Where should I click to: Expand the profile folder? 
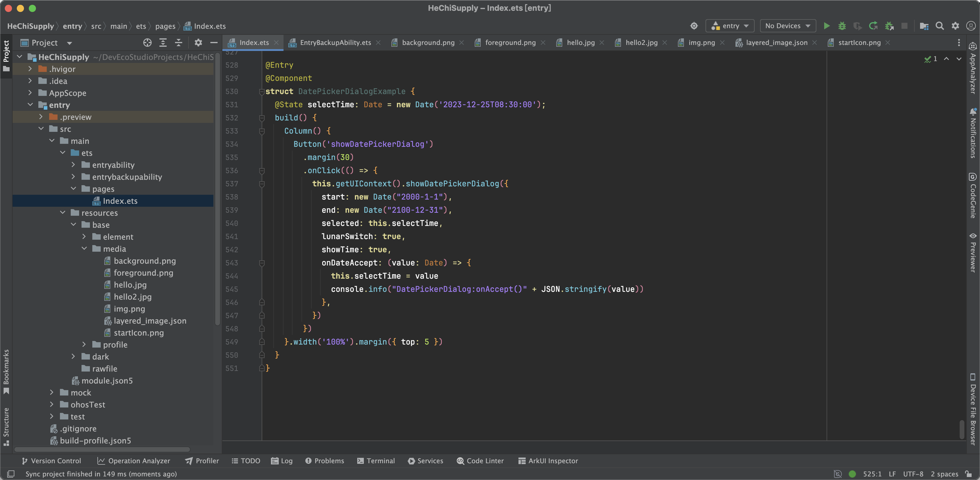[x=84, y=345]
